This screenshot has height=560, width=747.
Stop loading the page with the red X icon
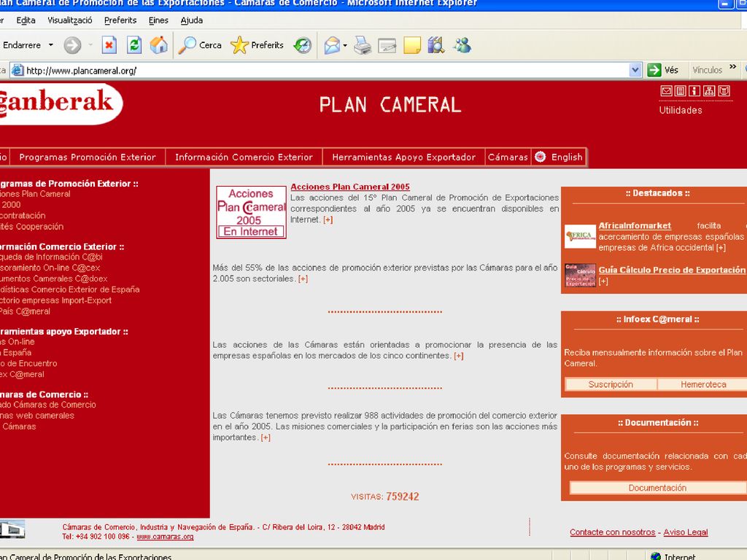(x=109, y=45)
